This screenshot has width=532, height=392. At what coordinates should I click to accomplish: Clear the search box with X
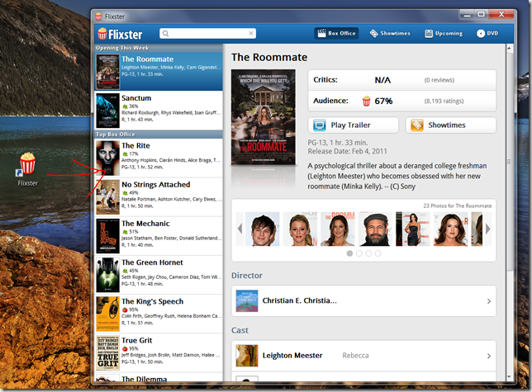point(251,33)
